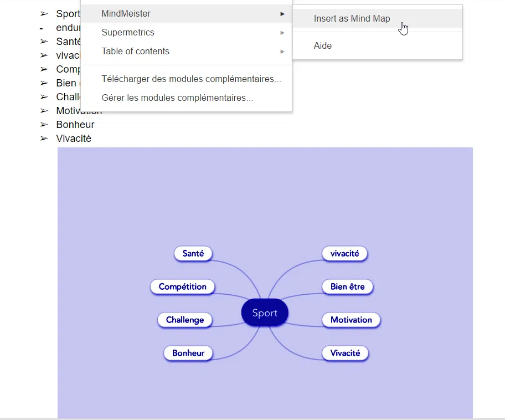Select Aide in the MindMeister submenu
Screen dimensions: 505x420
coord(378,46)
